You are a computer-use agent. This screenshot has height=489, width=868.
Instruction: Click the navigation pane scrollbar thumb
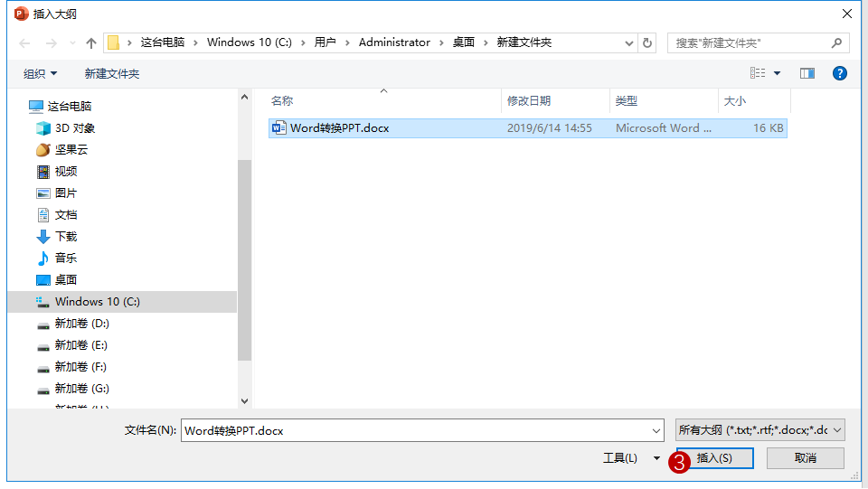point(245,260)
